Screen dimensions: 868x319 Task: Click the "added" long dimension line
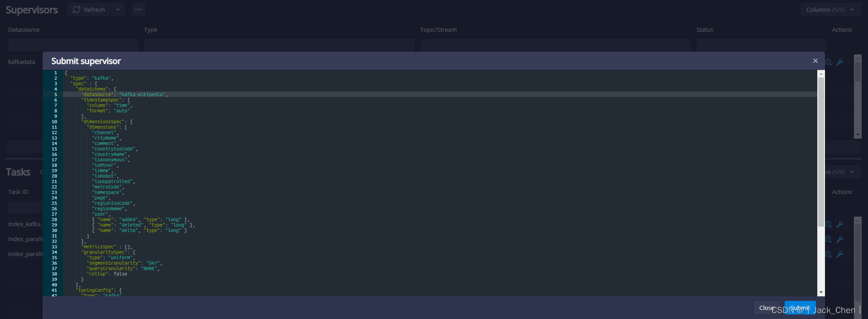tap(141, 220)
